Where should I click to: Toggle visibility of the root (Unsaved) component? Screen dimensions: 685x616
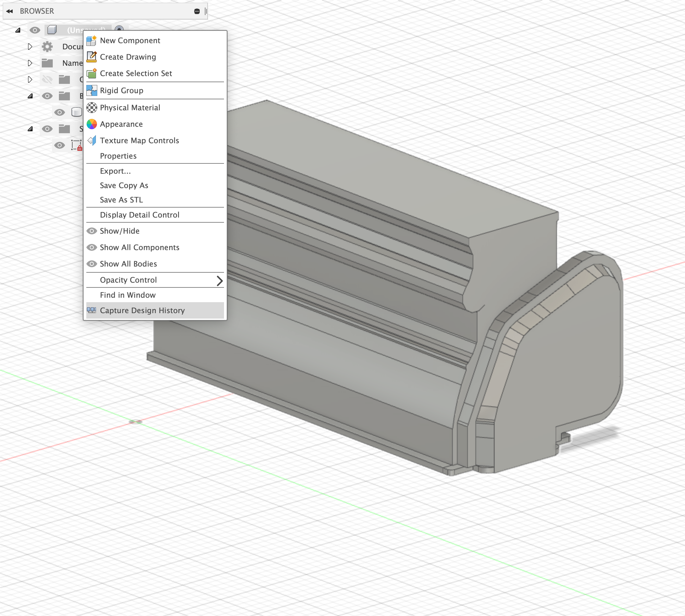[35, 30]
